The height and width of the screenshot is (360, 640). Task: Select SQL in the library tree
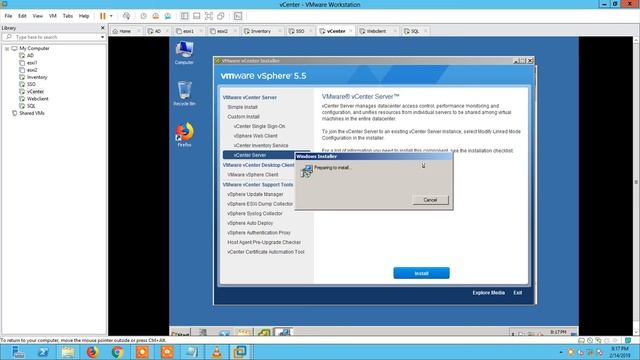tap(31, 106)
